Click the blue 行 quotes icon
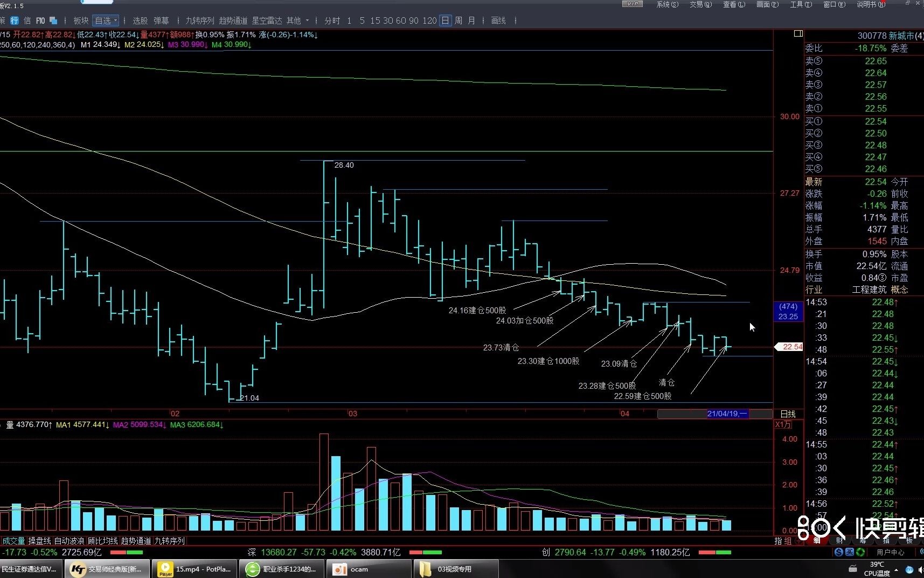924x578 pixels. point(15,20)
